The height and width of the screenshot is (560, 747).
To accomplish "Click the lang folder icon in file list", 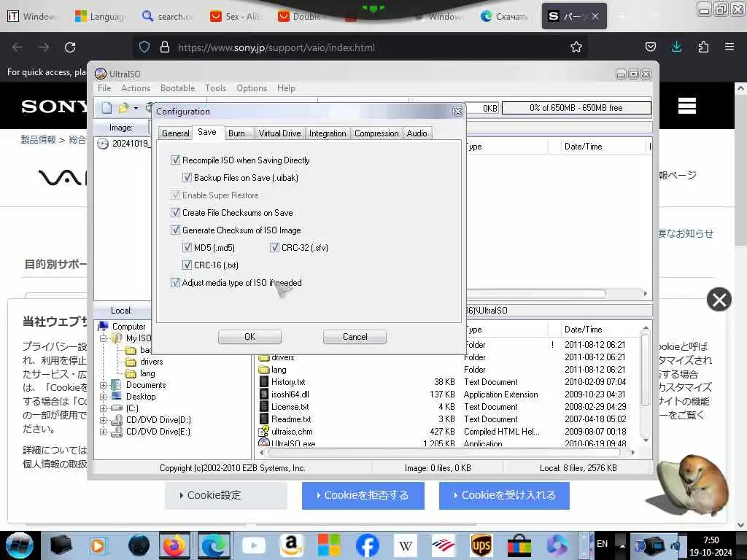I will pos(264,370).
